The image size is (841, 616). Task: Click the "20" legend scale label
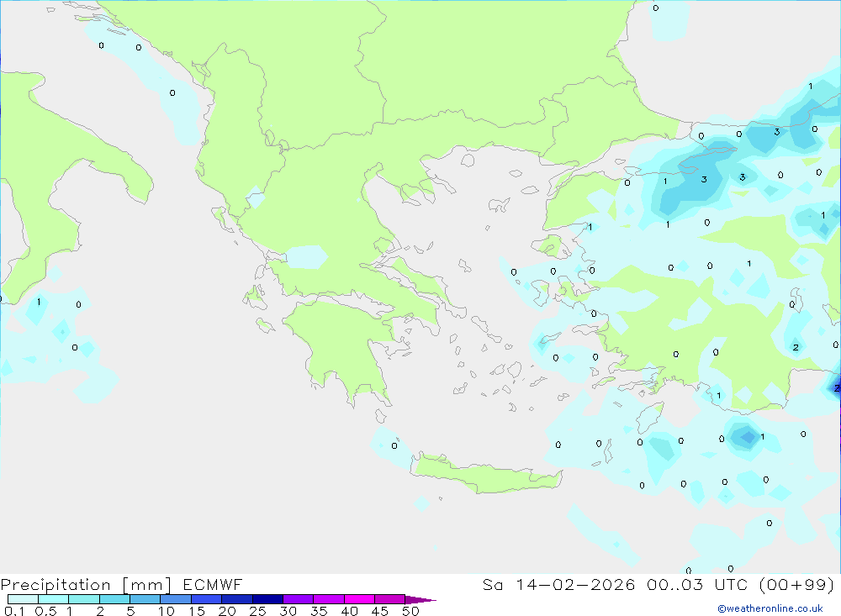(x=227, y=611)
